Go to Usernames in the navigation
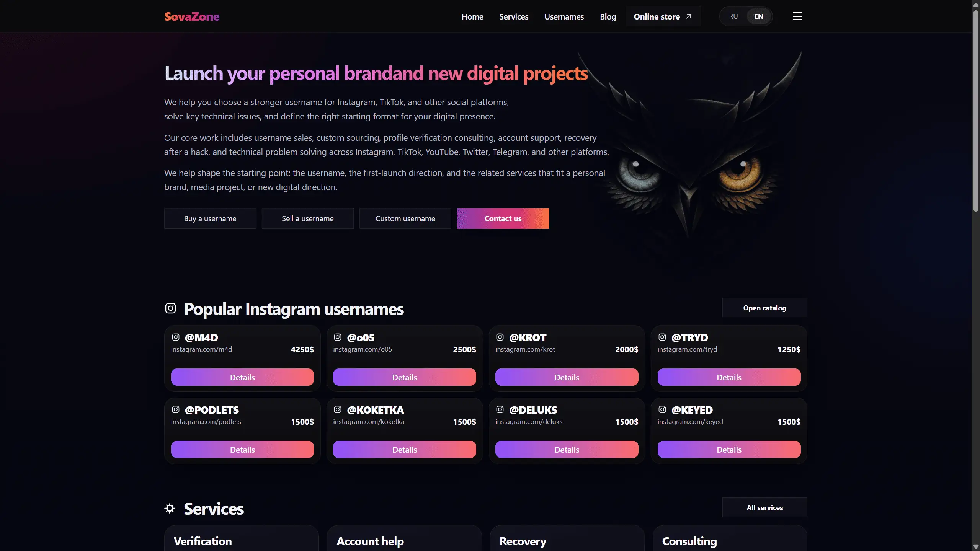The width and height of the screenshot is (980, 551). pyautogui.click(x=564, y=16)
